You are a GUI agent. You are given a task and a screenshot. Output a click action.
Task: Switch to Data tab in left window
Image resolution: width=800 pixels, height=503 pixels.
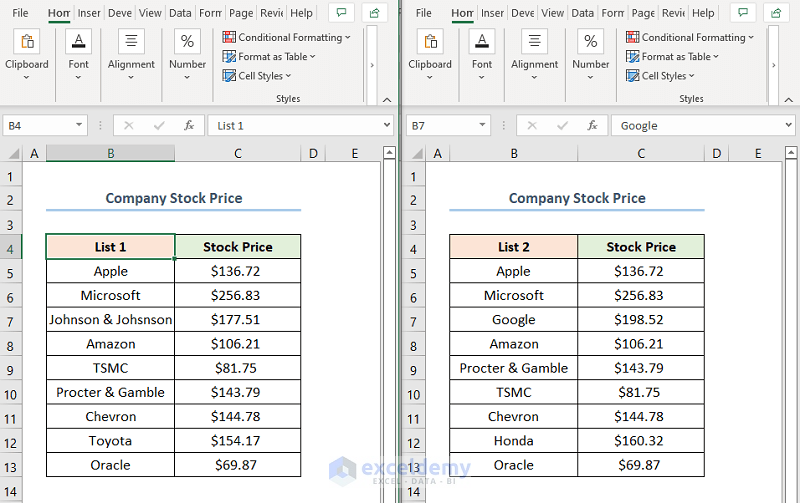point(180,13)
